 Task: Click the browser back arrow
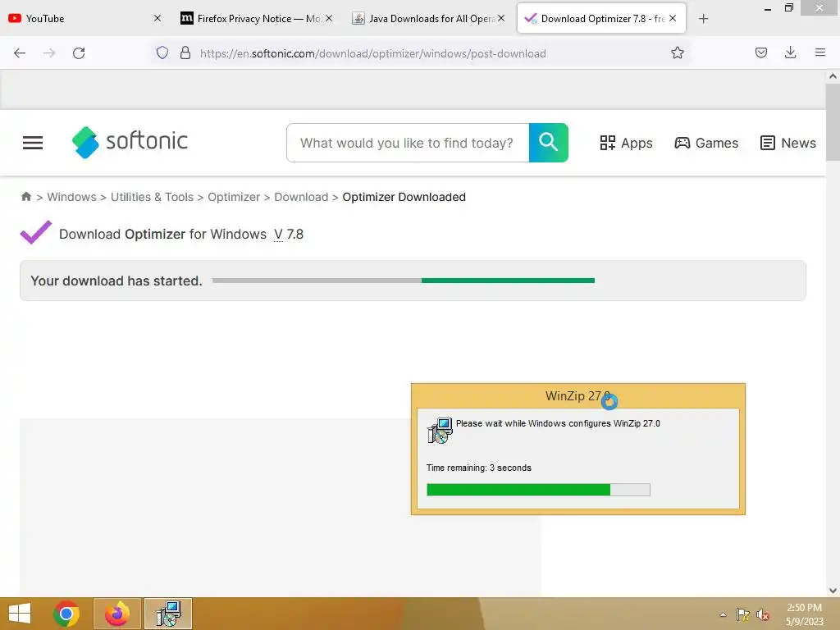click(20, 53)
